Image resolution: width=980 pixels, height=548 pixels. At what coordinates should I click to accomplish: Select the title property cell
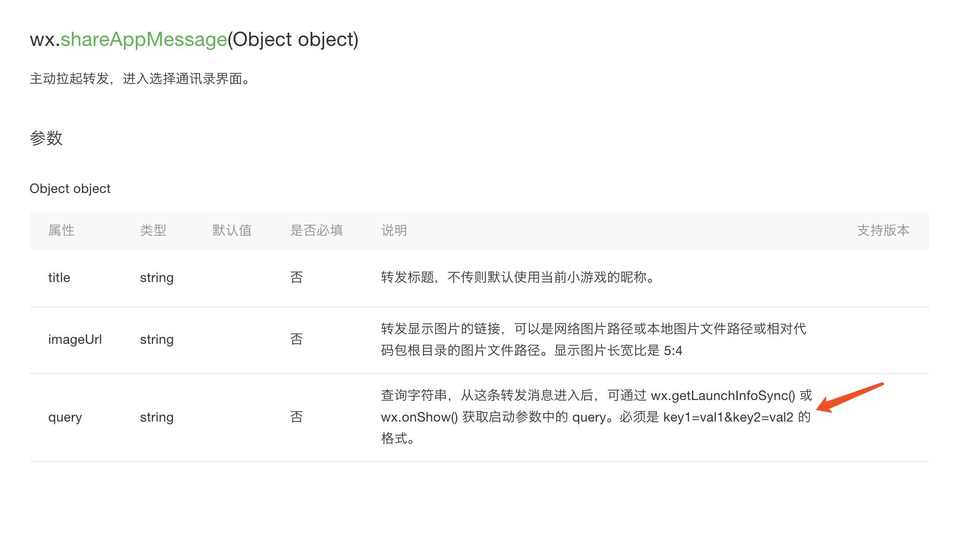coord(59,278)
